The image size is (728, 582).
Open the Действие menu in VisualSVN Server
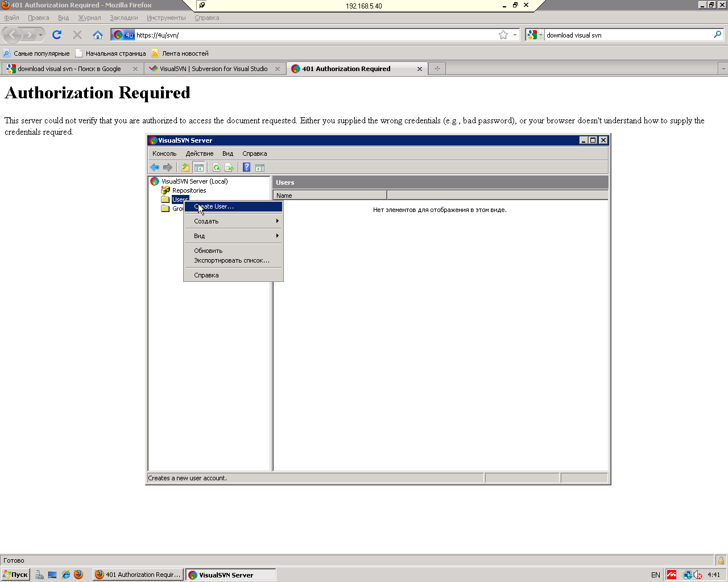click(200, 153)
